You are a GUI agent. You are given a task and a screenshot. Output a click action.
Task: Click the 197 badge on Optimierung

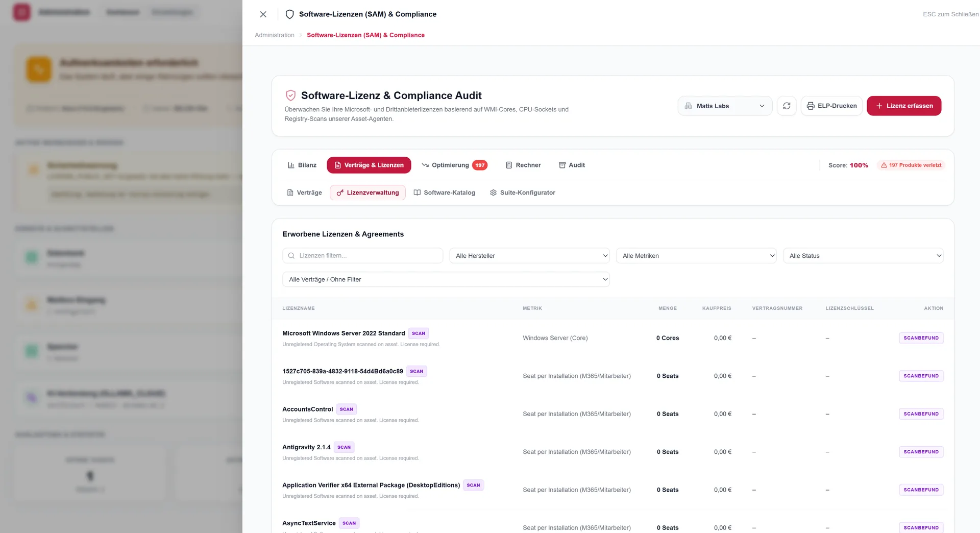tap(480, 165)
